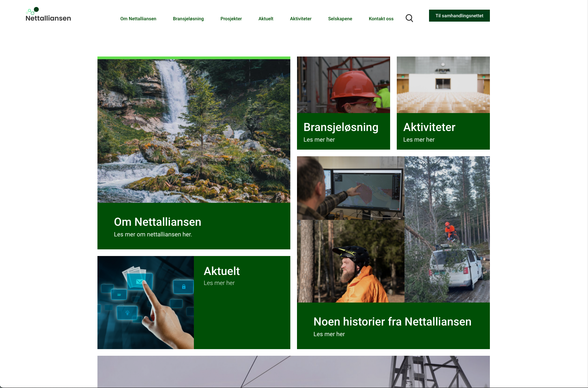Open the Bransjeløsning navigation item
Viewport: 588px width, 388px height.
point(188,19)
